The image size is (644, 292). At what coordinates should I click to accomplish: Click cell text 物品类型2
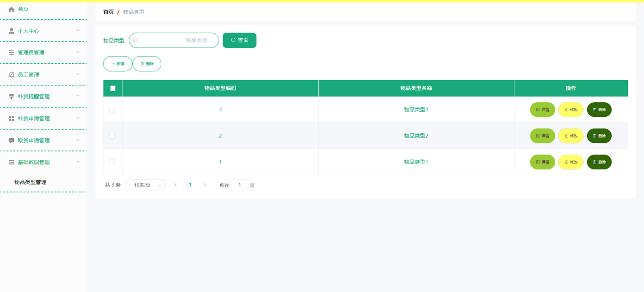(x=416, y=136)
